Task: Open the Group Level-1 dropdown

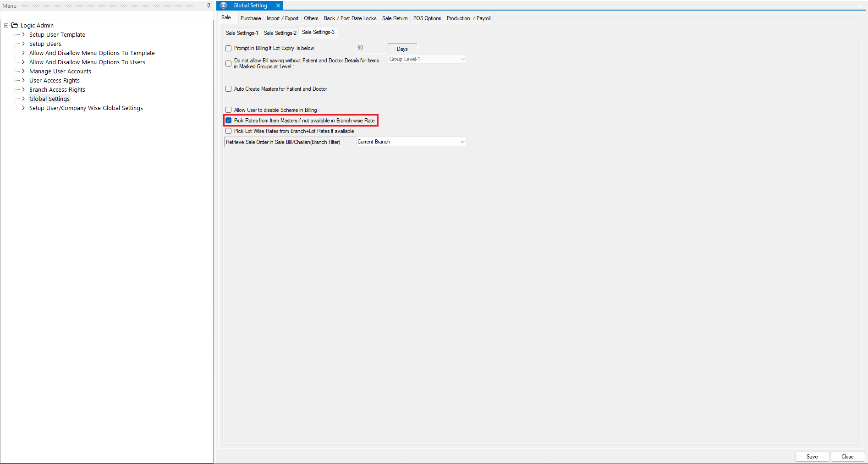Action: coord(462,59)
